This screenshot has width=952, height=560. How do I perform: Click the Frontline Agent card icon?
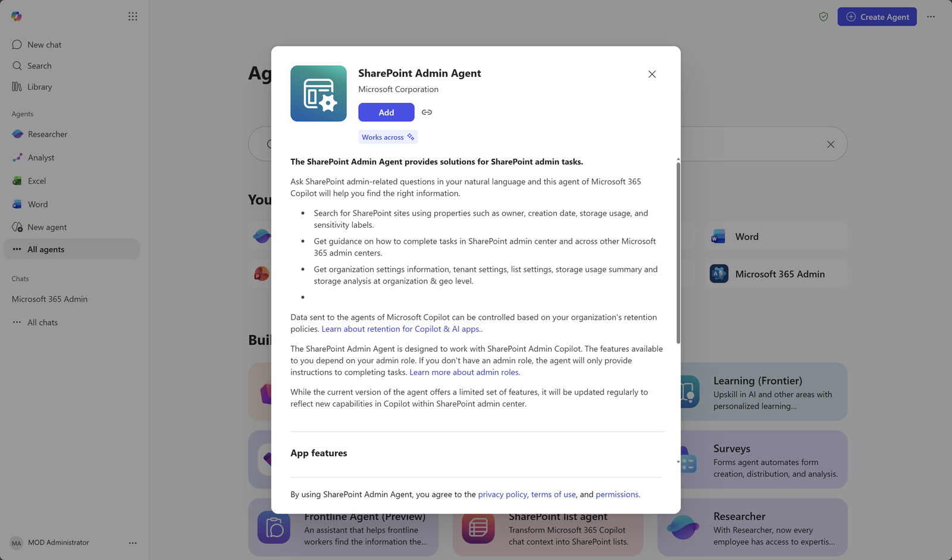tap(274, 528)
